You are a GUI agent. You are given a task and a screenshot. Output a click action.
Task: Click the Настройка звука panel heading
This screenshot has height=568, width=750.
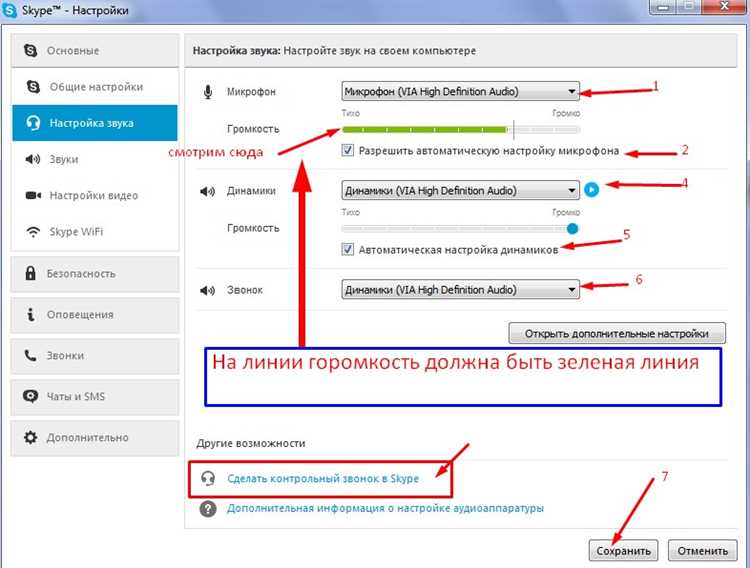click(x=334, y=51)
